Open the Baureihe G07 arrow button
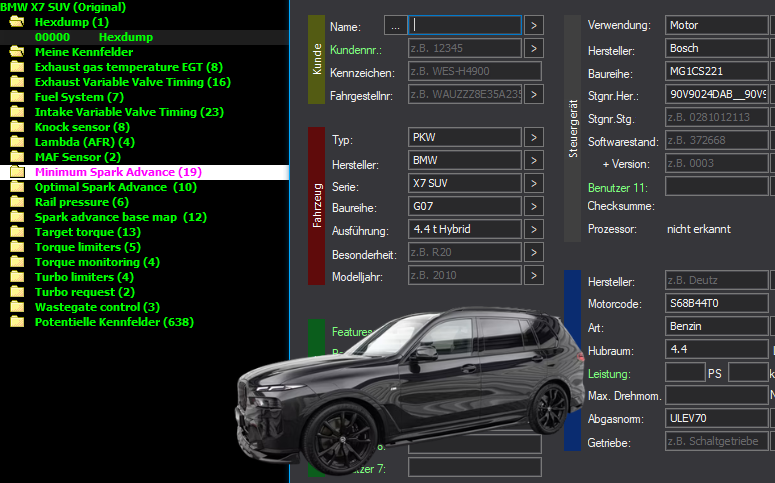The image size is (775, 483). (x=534, y=206)
